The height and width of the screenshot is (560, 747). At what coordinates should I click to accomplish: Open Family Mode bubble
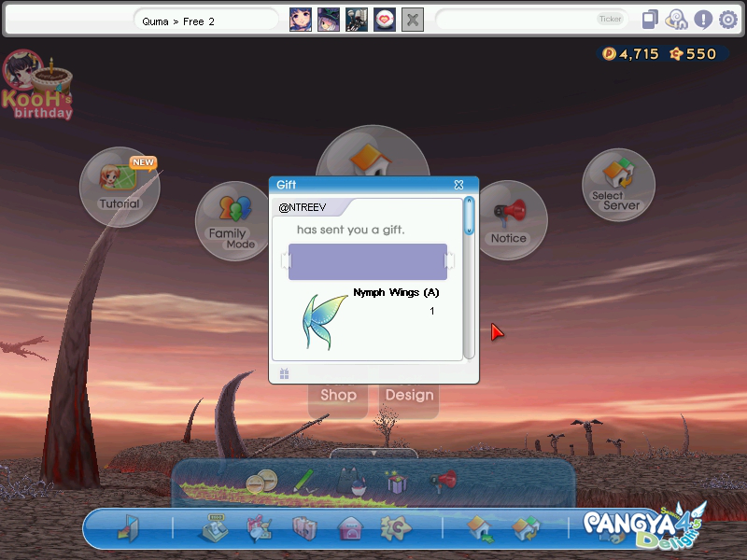(230, 220)
